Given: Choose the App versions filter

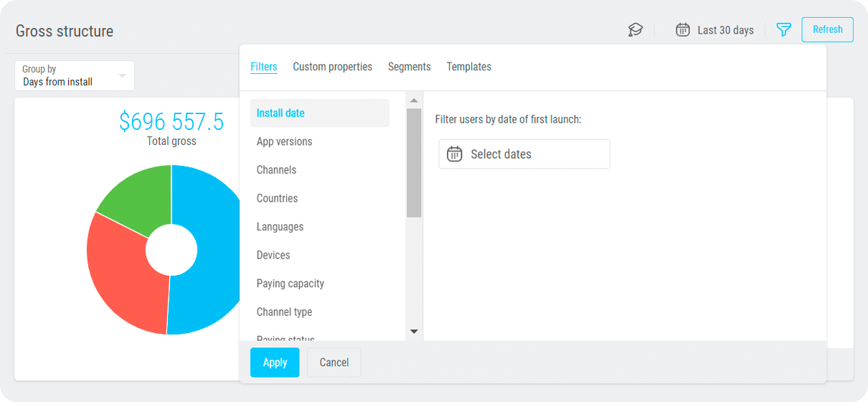Looking at the screenshot, I should coord(284,141).
